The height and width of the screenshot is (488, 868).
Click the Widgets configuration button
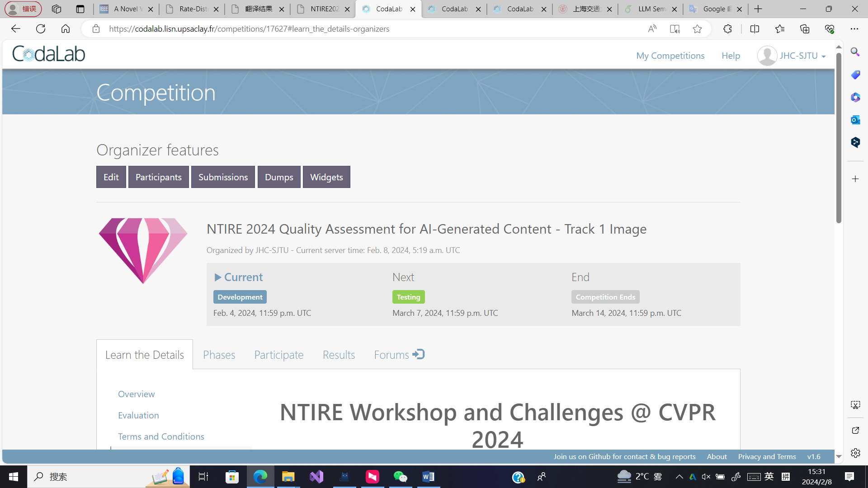(x=327, y=177)
